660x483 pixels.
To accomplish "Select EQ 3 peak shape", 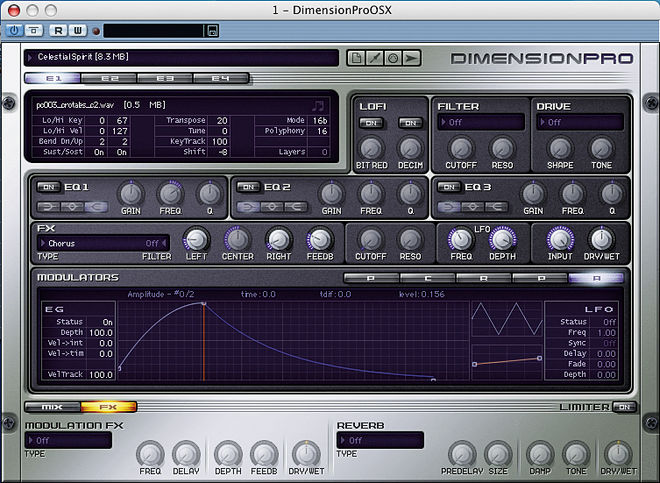I will click(473, 207).
